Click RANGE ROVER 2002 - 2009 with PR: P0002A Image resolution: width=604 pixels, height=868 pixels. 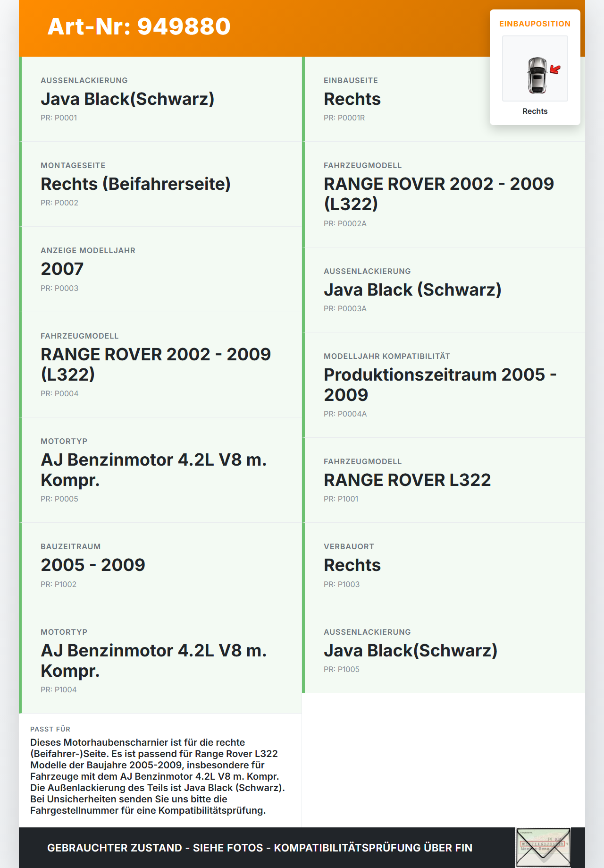[439, 194]
